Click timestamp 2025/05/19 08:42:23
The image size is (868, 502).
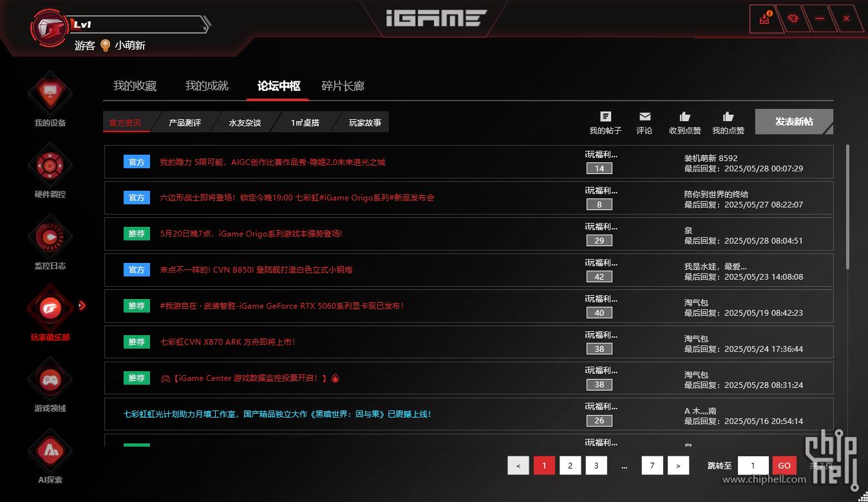[x=764, y=313]
